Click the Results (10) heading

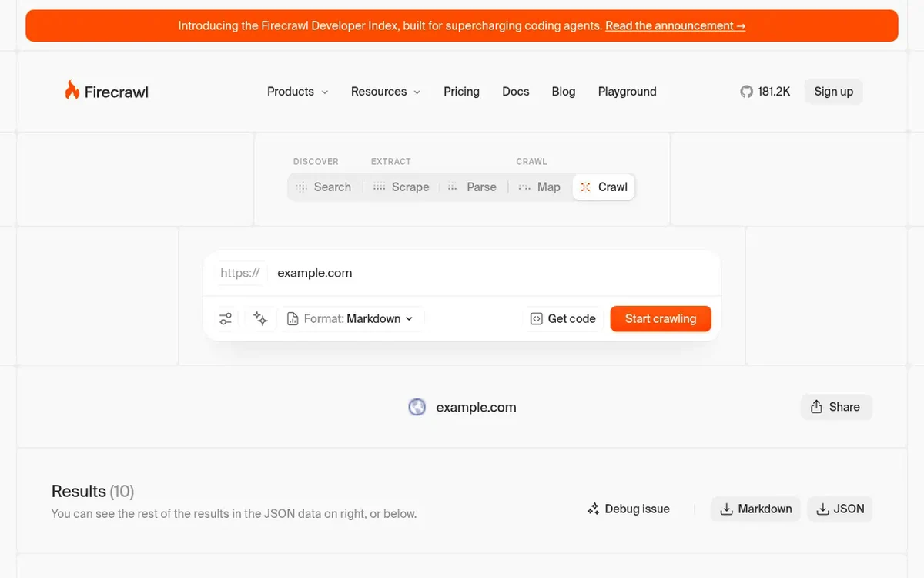pyautogui.click(x=92, y=491)
